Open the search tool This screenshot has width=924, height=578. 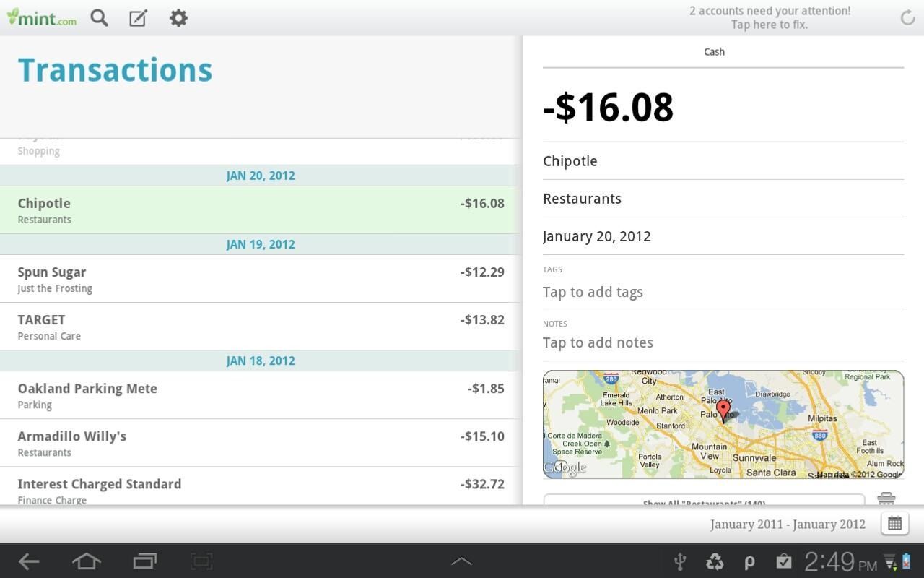(x=99, y=18)
